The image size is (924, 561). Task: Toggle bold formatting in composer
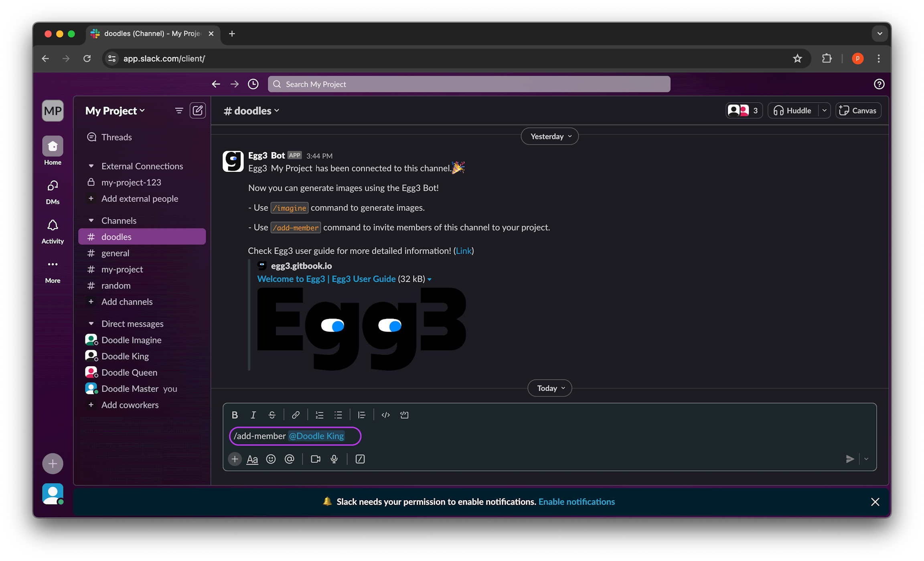click(235, 415)
